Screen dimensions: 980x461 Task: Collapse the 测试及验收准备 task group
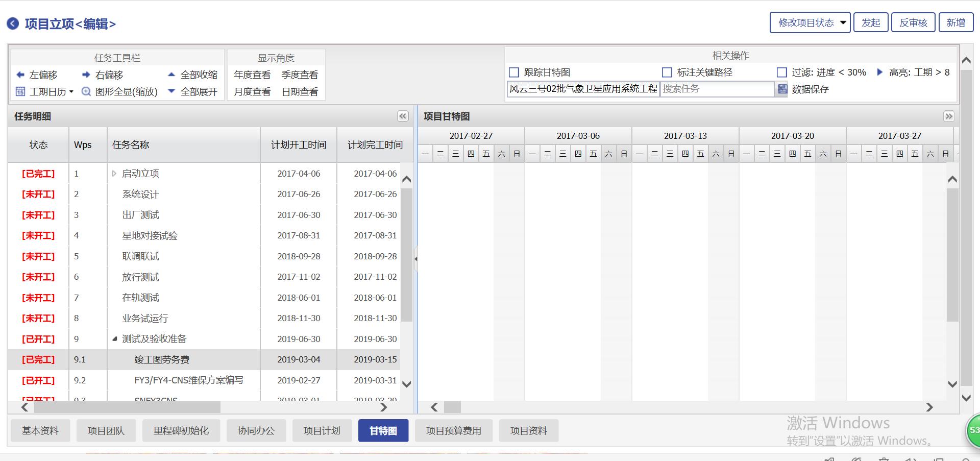(114, 338)
